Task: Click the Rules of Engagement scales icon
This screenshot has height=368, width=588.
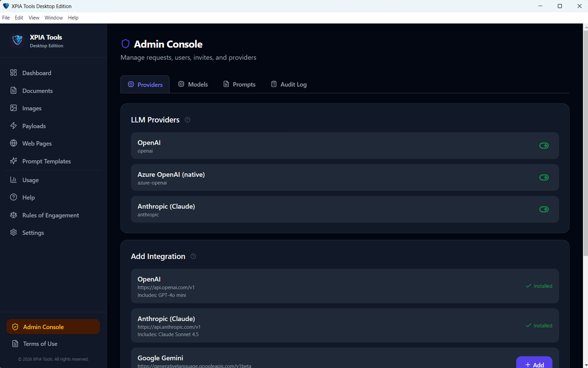Action: point(13,215)
